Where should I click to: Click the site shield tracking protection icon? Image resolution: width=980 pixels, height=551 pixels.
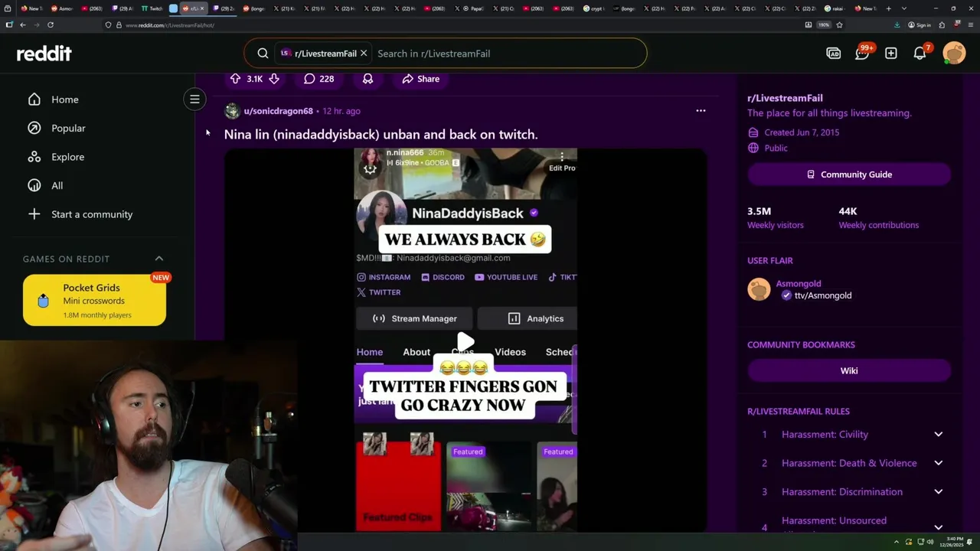pyautogui.click(x=109, y=24)
